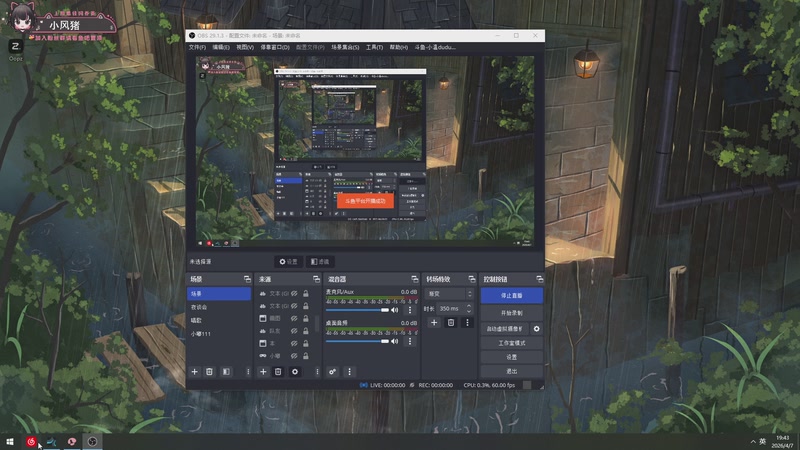This screenshot has width=800, height=450.
Task: Open the Windows Start menu
Action: (x=10, y=442)
